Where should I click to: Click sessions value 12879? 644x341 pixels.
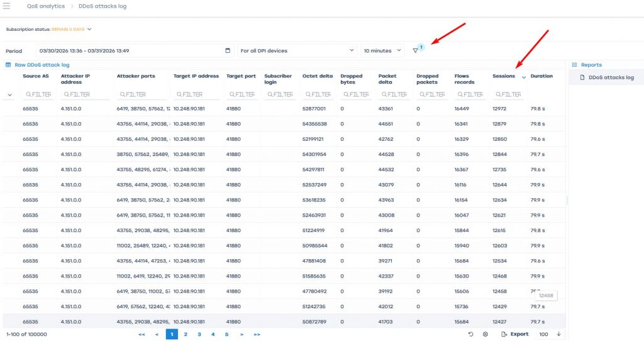[499, 124]
